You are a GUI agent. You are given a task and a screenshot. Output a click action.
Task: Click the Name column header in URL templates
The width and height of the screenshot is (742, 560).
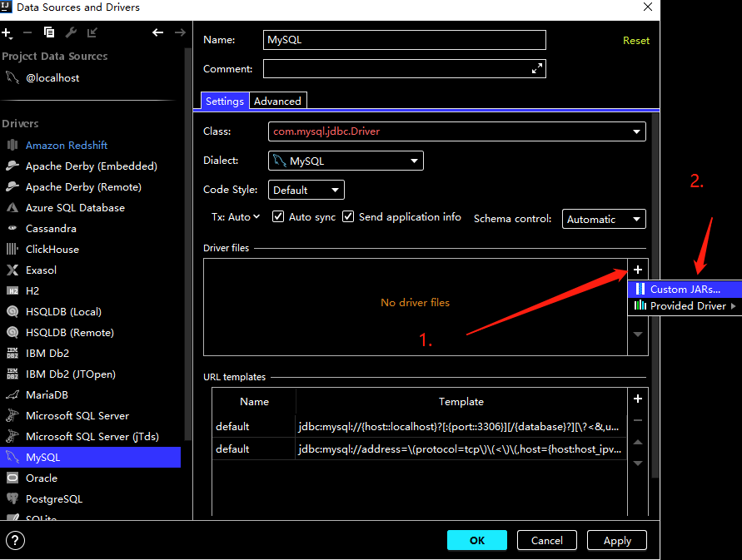(x=254, y=402)
